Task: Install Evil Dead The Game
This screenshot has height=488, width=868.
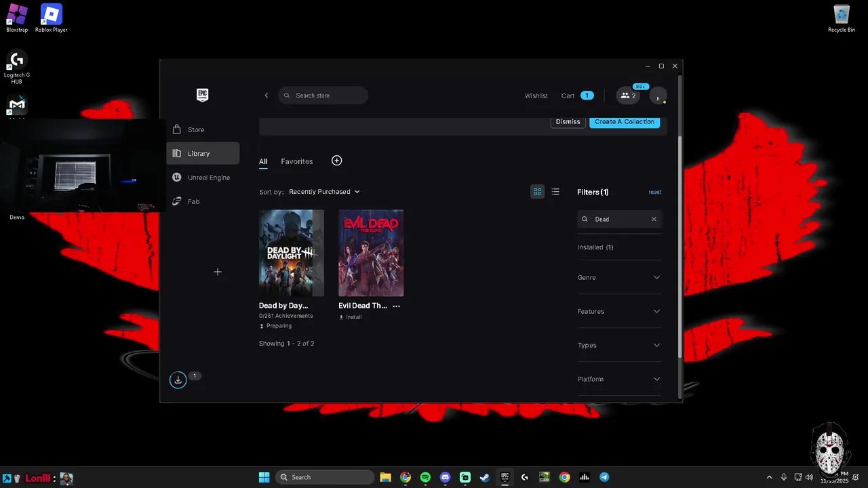Action: 351,317
